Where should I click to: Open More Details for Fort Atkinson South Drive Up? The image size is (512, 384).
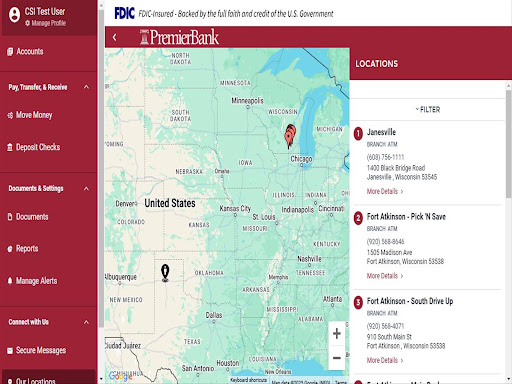pyautogui.click(x=385, y=360)
